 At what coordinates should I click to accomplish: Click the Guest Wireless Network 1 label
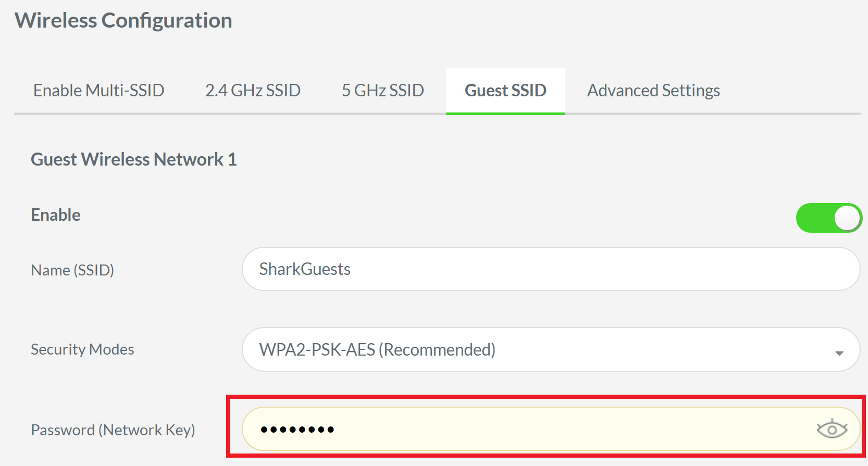[x=133, y=159]
